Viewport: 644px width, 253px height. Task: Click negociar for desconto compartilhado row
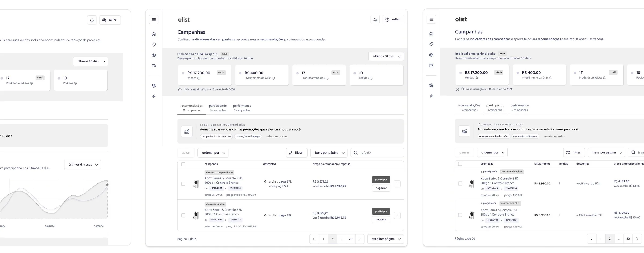coord(381,188)
